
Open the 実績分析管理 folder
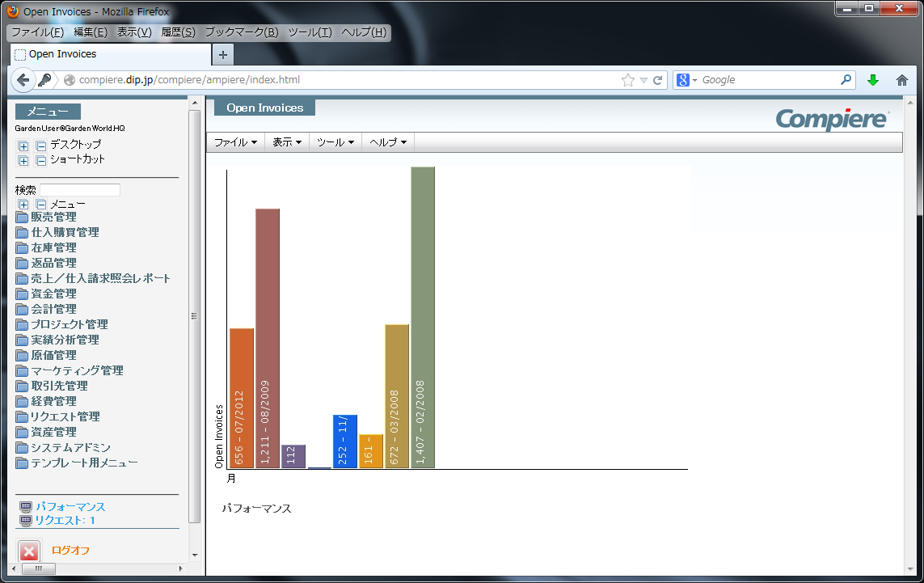point(57,340)
